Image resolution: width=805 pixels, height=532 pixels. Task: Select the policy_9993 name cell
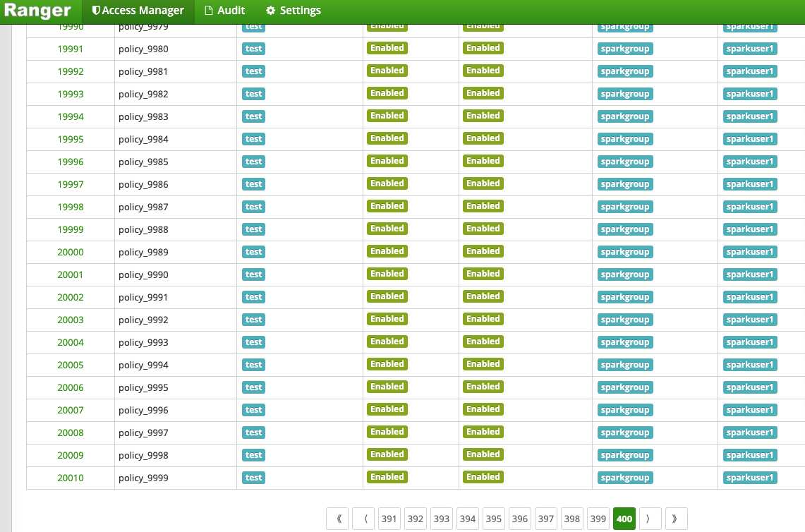(x=176, y=342)
